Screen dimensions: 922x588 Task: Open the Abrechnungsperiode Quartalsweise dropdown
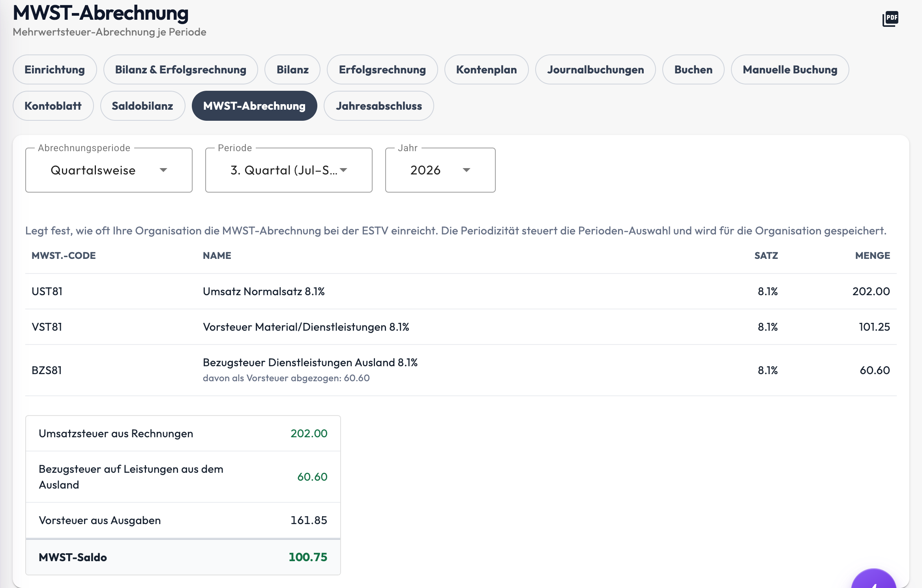(109, 170)
